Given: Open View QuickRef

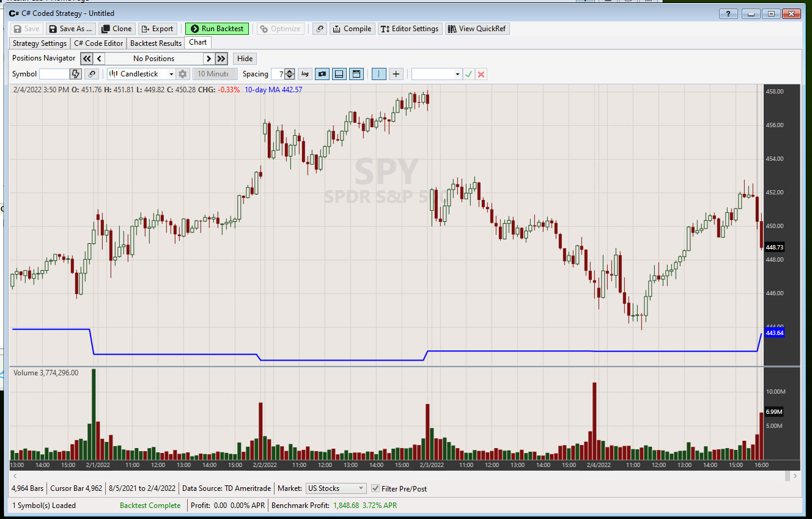Looking at the screenshot, I should (x=477, y=29).
